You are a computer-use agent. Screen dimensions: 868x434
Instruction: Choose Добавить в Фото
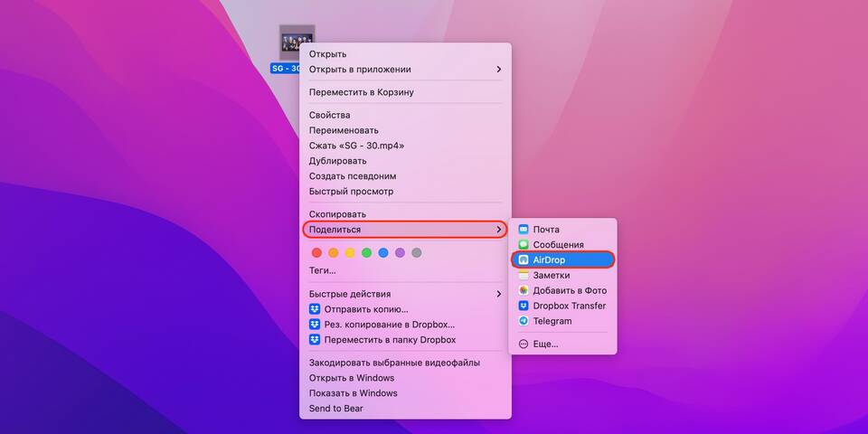pyautogui.click(x=562, y=290)
